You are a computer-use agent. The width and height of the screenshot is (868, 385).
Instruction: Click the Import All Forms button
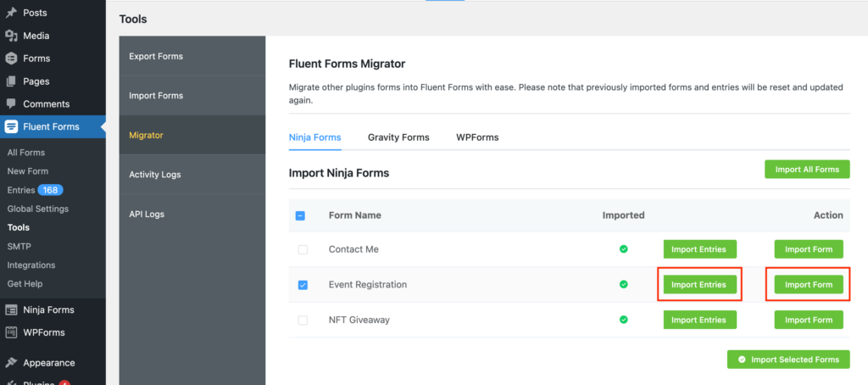click(x=807, y=170)
